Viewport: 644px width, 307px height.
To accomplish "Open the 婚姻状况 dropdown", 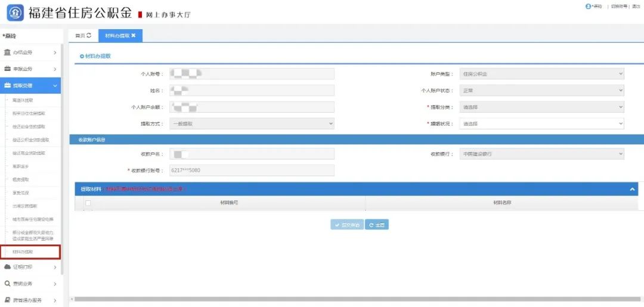I will [x=541, y=124].
